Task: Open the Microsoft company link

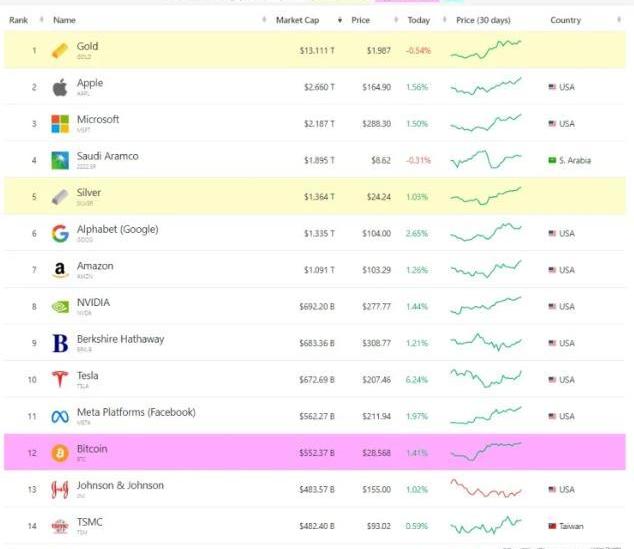Action: point(98,119)
